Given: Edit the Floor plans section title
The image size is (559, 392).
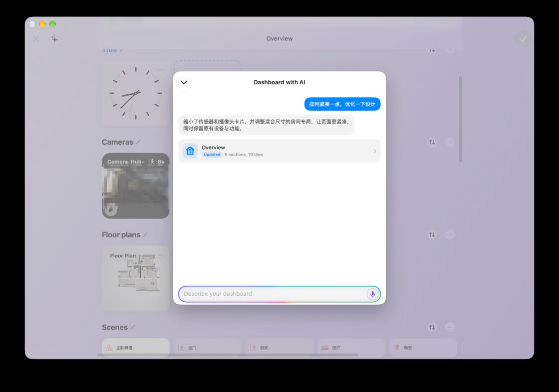Looking at the screenshot, I should [145, 235].
